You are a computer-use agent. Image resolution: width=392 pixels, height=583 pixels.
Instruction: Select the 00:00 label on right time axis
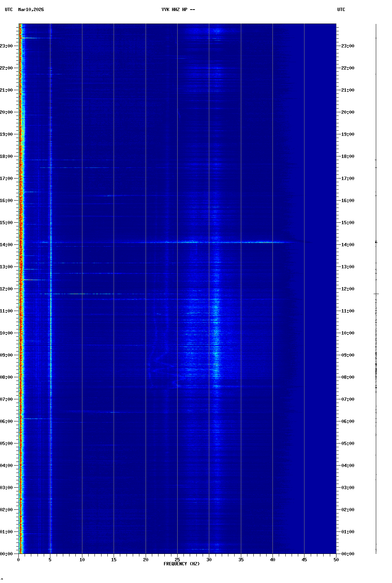pyautogui.click(x=348, y=554)
